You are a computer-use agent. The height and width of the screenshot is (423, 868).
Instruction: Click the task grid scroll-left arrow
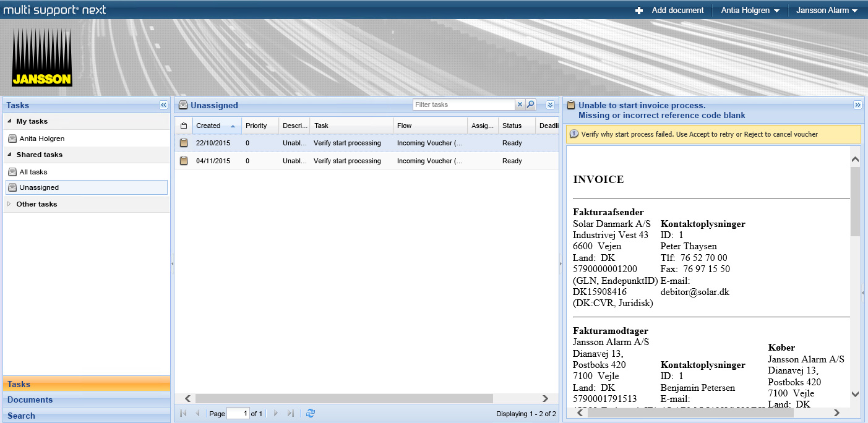pos(188,399)
